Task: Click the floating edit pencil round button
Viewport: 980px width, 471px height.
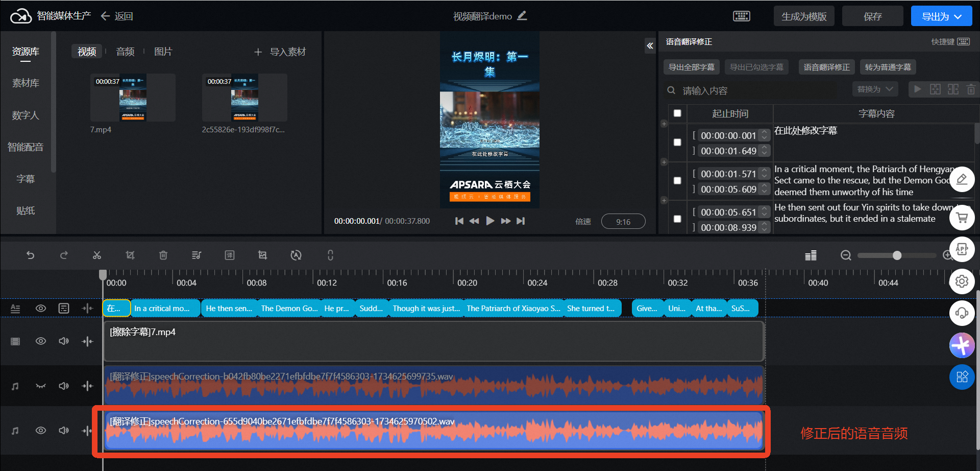Action: [x=962, y=179]
